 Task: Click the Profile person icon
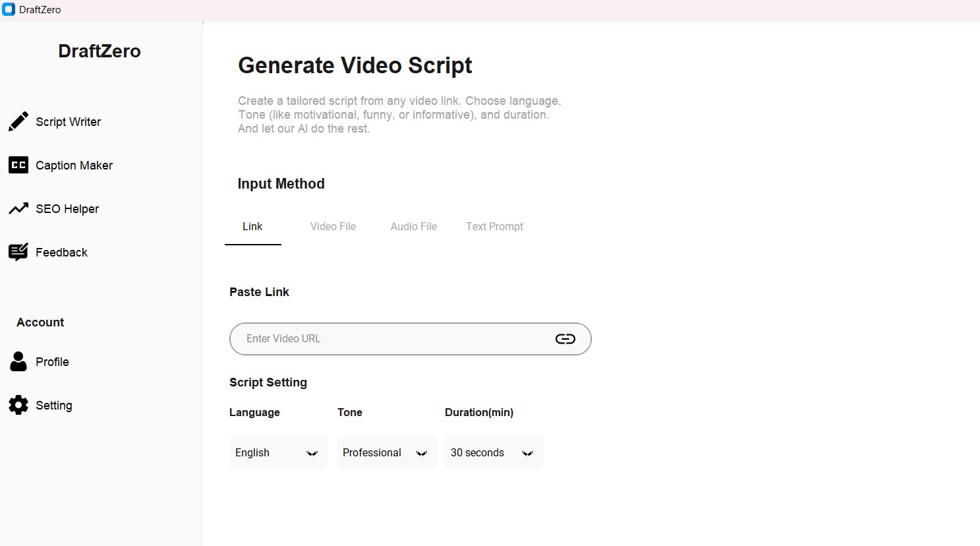coord(18,361)
